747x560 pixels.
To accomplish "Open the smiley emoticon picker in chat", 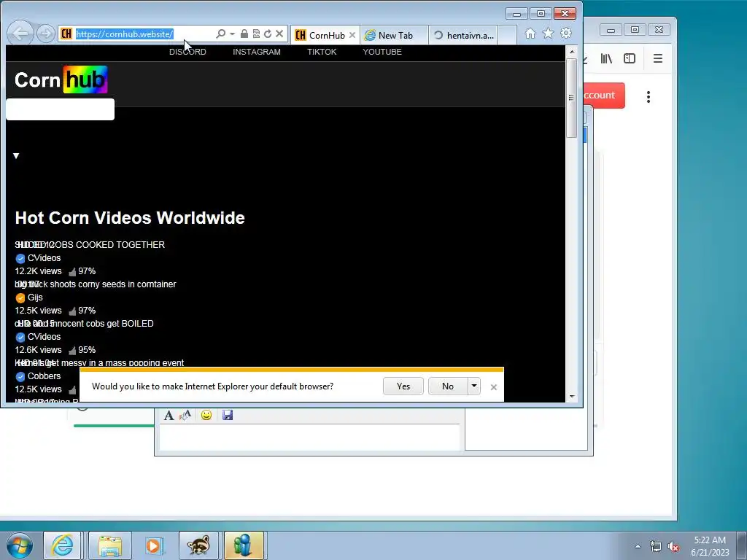I will (206, 415).
